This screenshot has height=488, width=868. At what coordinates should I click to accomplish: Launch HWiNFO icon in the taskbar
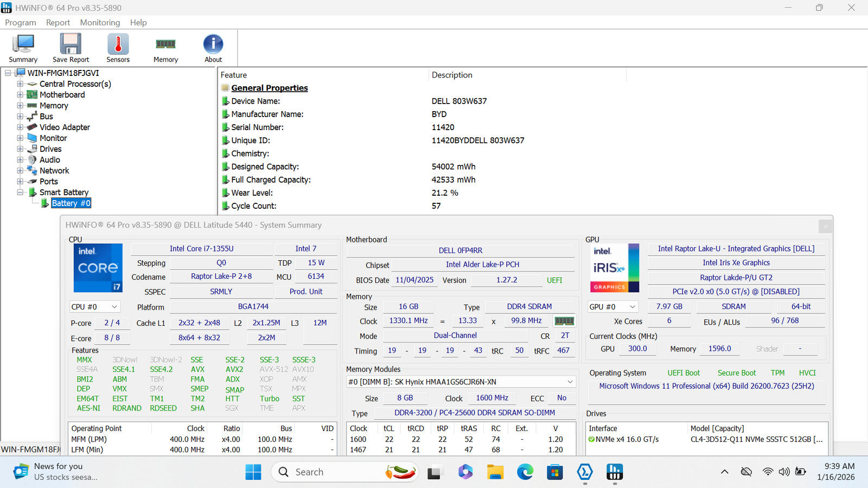coord(614,472)
